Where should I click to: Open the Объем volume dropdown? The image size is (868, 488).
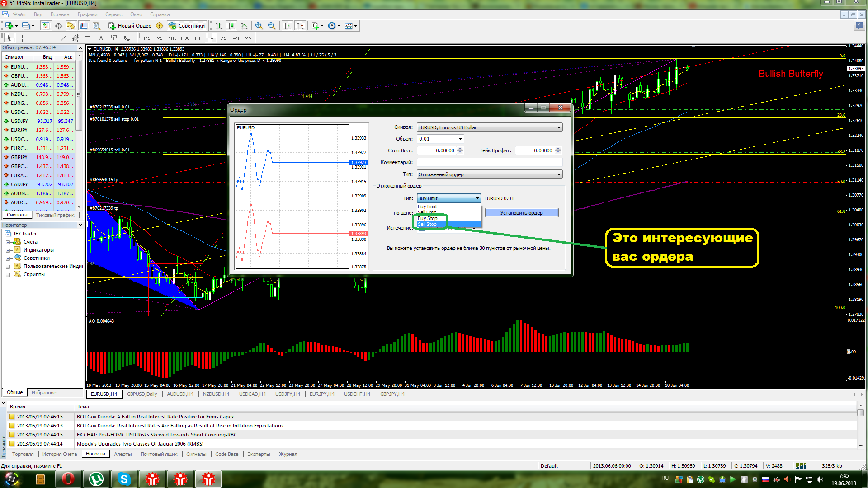point(460,139)
